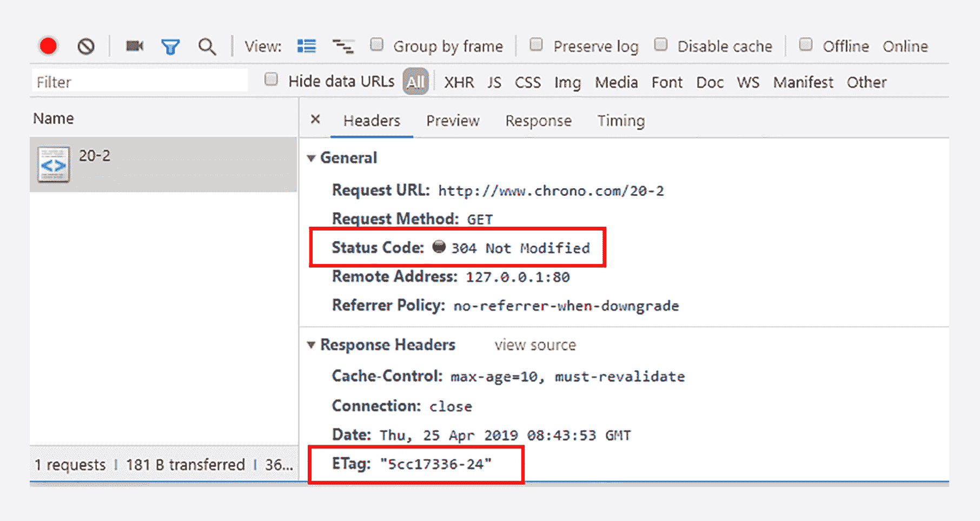Screen dimensions: 980x521
Task: Stop recording network log with red button
Action: (x=48, y=46)
